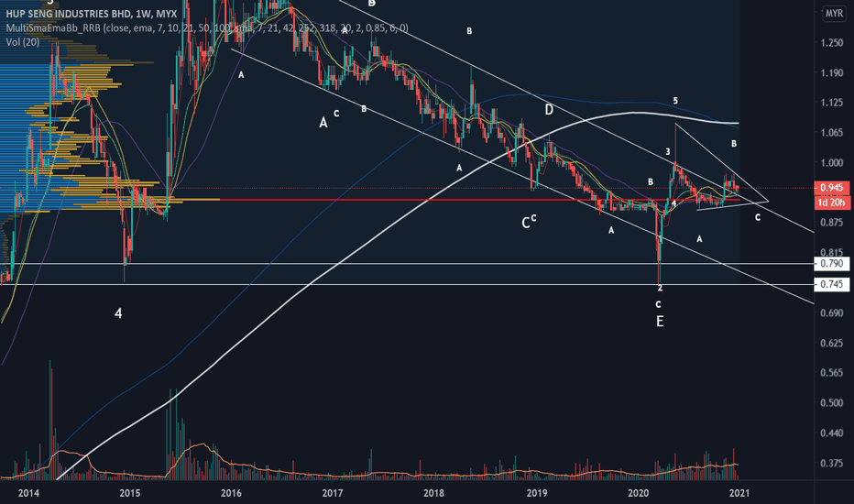854x504 pixels.
Task: Select the 0.745 horizontal line price tag
Action: coord(831,284)
